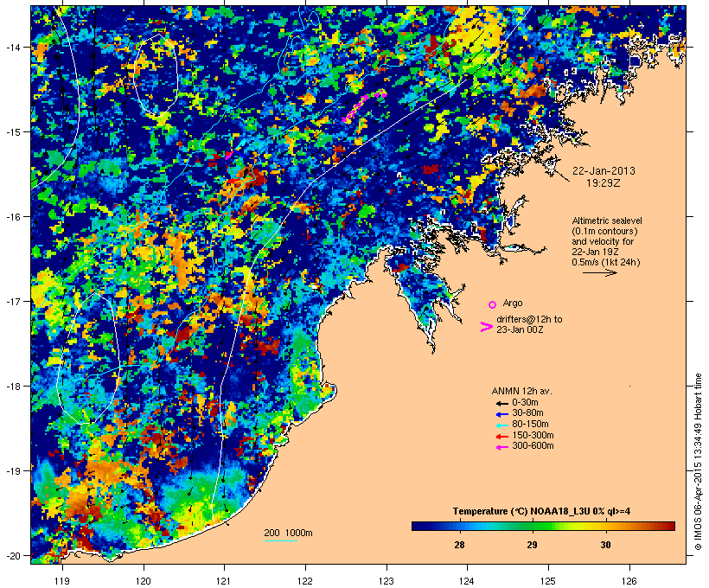709x588 pixels.
Task: Click the latitude axis label -15
Action: (x=12, y=132)
